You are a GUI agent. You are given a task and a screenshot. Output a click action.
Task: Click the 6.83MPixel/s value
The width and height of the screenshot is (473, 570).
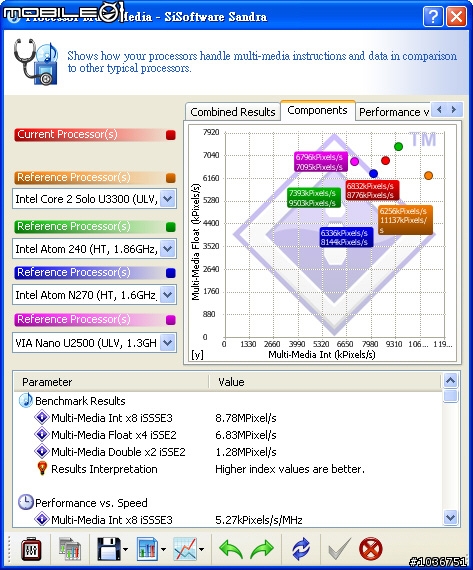click(246, 434)
